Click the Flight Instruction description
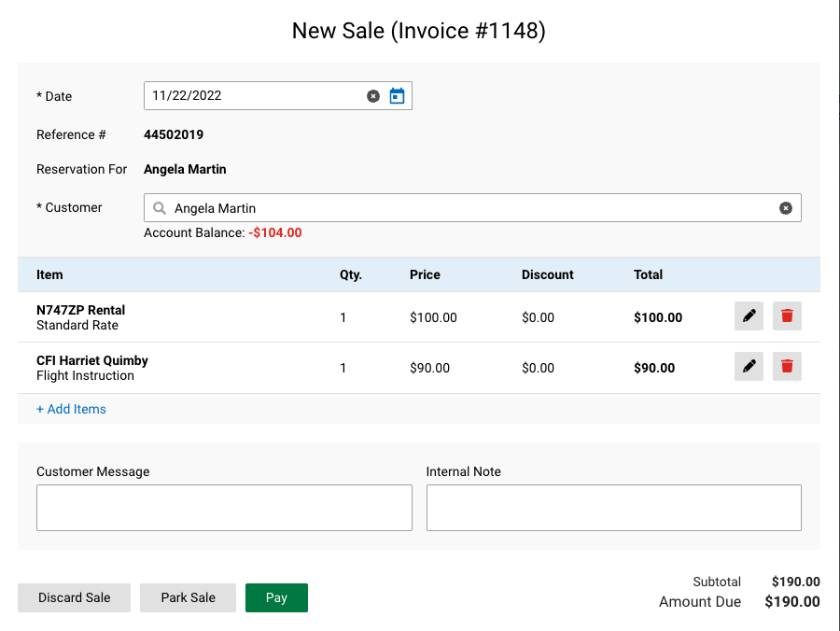Image resolution: width=840 pixels, height=631 pixels. [85, 375]
